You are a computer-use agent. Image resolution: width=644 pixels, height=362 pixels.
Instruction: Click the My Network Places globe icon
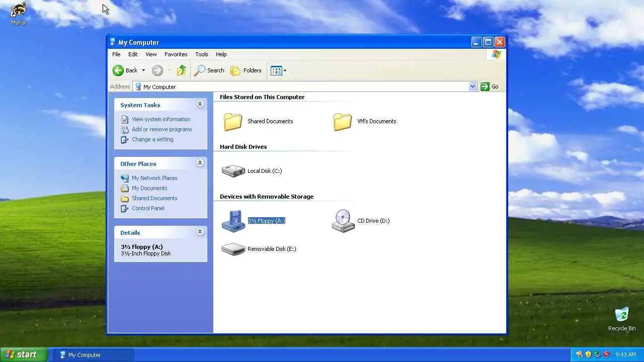[125, 178]
